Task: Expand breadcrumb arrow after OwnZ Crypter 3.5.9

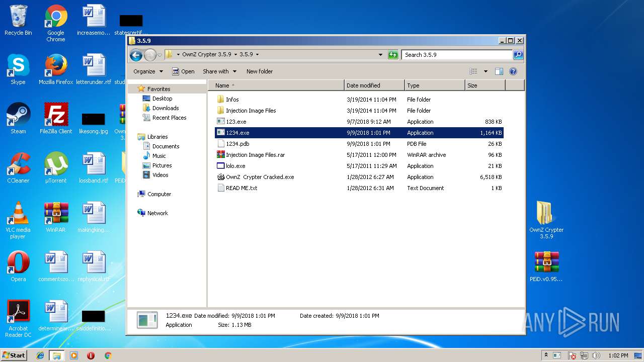Action: coord(235,54)
